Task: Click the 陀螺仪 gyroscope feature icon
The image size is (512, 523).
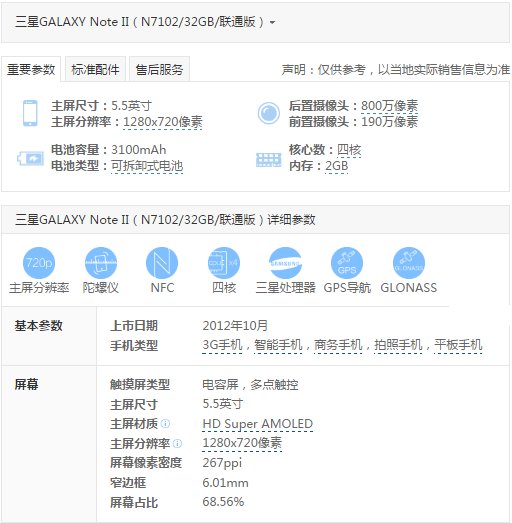Action: point(101,263)
